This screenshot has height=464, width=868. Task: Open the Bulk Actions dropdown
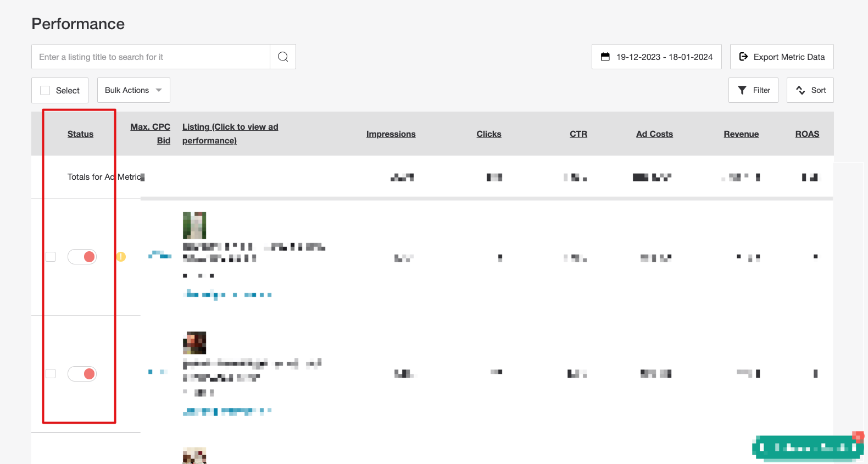pos(133,90)
